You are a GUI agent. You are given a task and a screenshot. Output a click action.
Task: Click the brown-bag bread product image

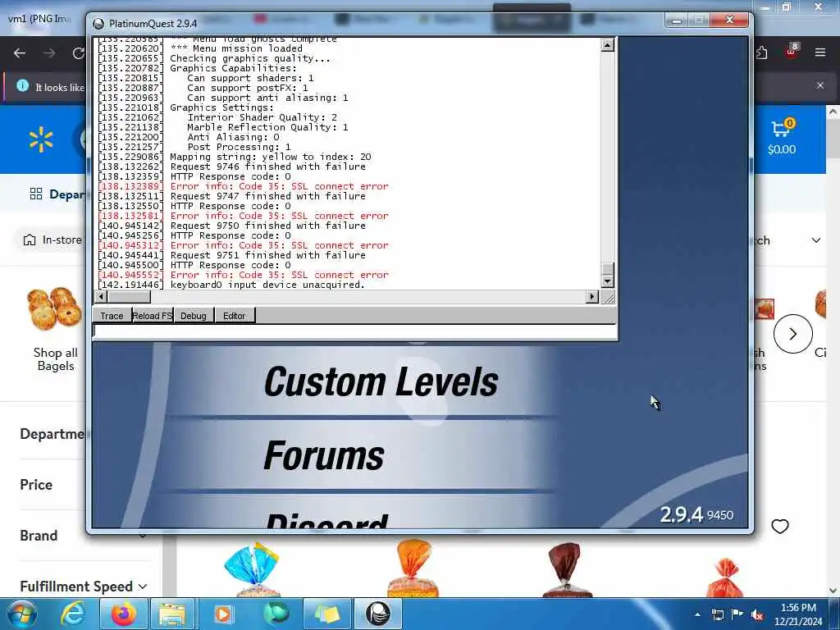click(x=568, y=569)
